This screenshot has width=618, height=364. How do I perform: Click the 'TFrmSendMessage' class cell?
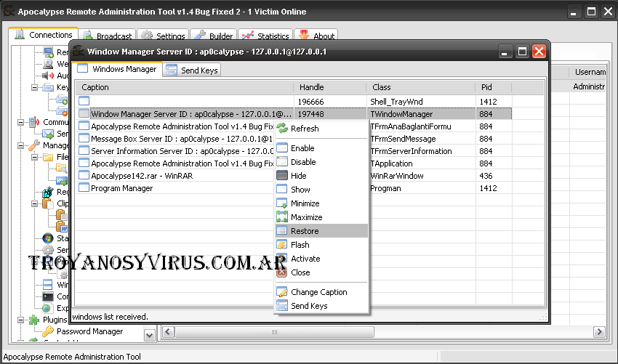[404, 139]
